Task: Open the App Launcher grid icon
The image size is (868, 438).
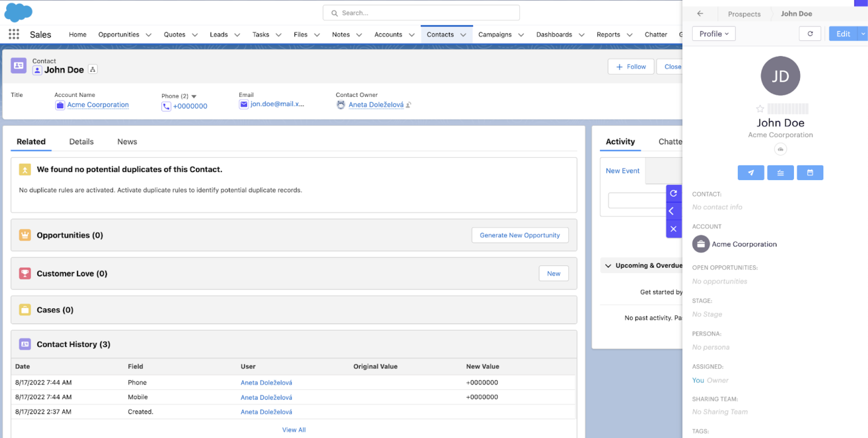Action: (13, 34)
